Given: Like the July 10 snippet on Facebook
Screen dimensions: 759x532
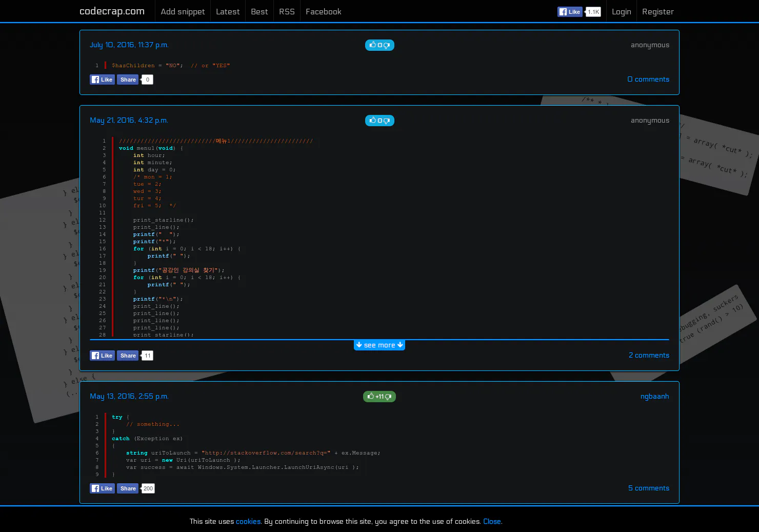Looking at the screenshot, I should coord(102,80).
